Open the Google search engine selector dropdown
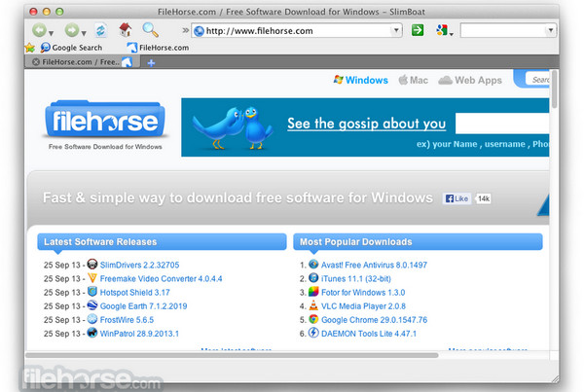 (444, 30)
